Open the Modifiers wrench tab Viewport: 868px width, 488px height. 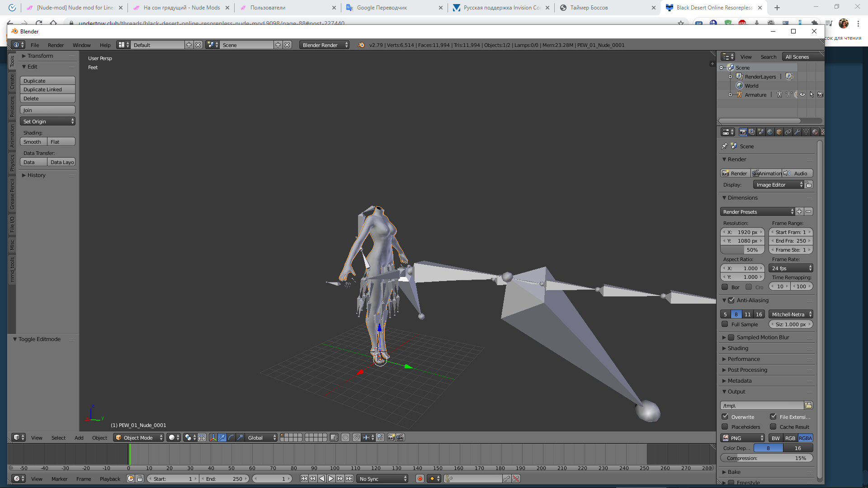pyautogui.click(x=797, y=132)
